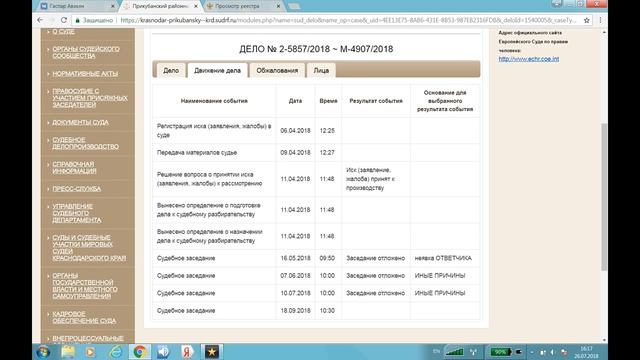The width and height of the screenshot is (640, 360).
Task: Click the case title ДЕЛО № 2-5857/2018
Action: [x=316, y=49]
